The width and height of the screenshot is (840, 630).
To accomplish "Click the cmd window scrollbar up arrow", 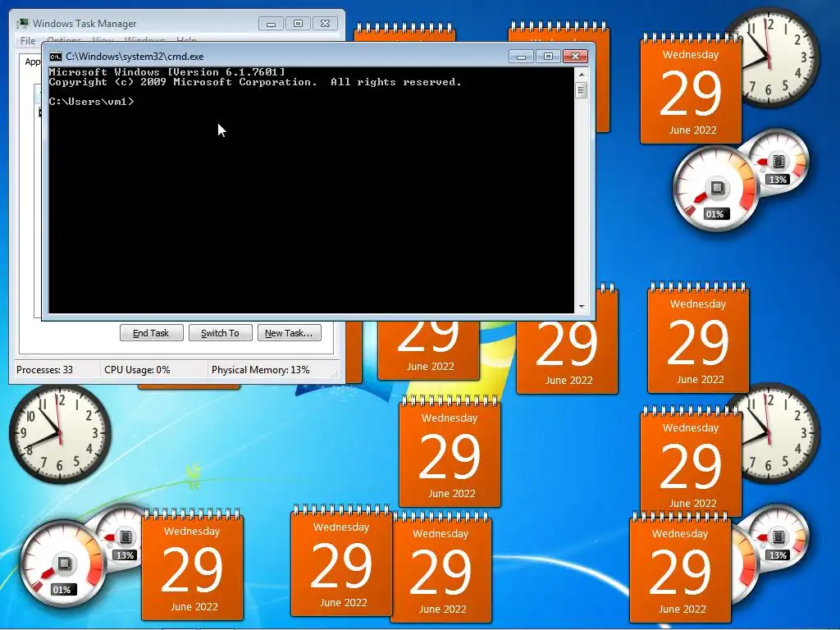I will 582,75.
